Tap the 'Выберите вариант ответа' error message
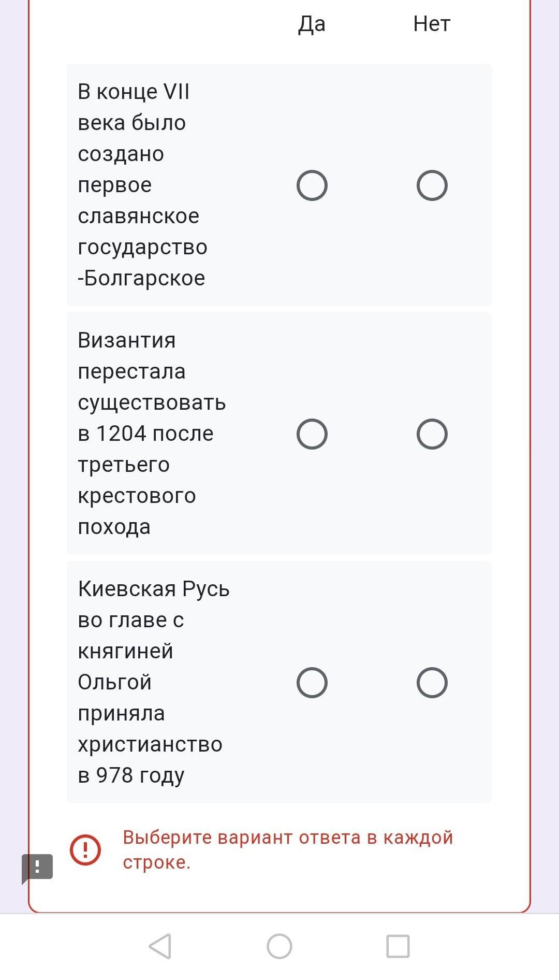The height and width of the screenshot is (980, 559). 288,849
